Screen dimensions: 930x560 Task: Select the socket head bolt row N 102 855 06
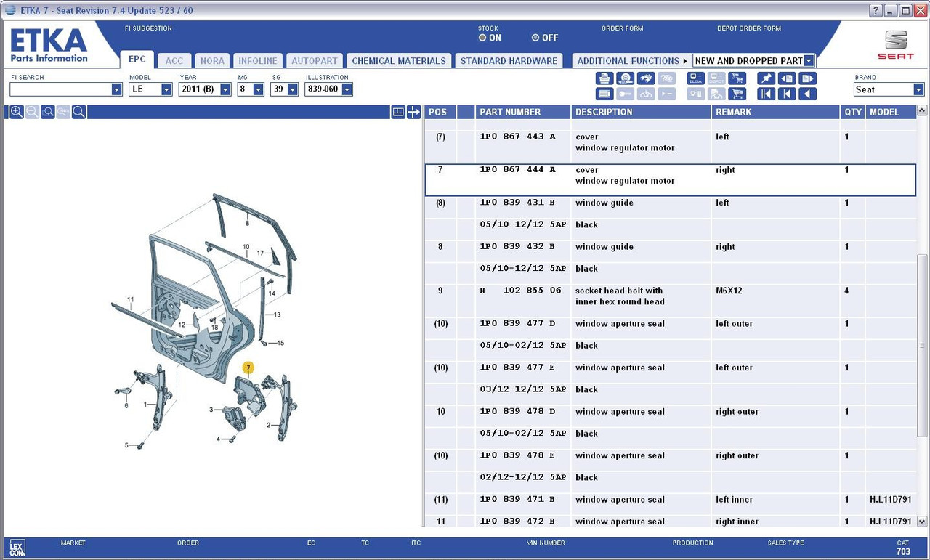[x=670, y=296]
